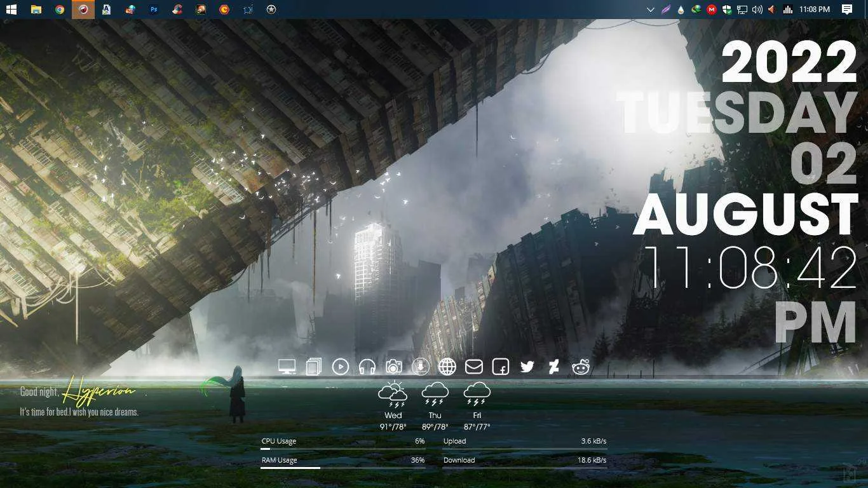Click Friday's thunderstorm forecast icon
The width and height of the screenshot is (868, 488).
[x=477, y=395]
